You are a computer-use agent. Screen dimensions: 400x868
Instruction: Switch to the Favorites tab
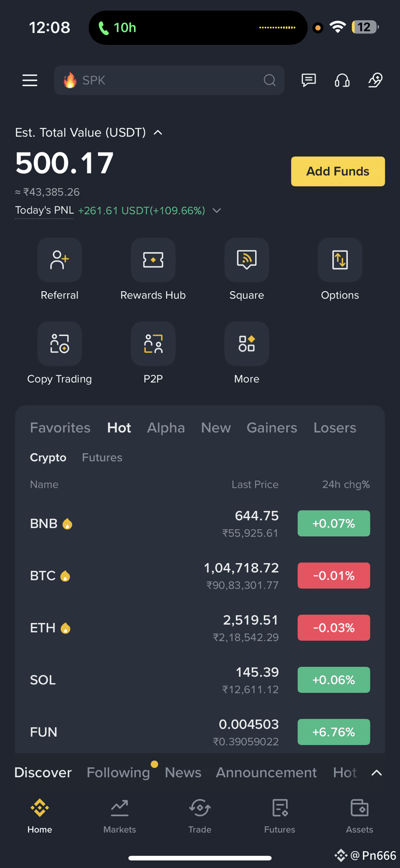point(60,427)
